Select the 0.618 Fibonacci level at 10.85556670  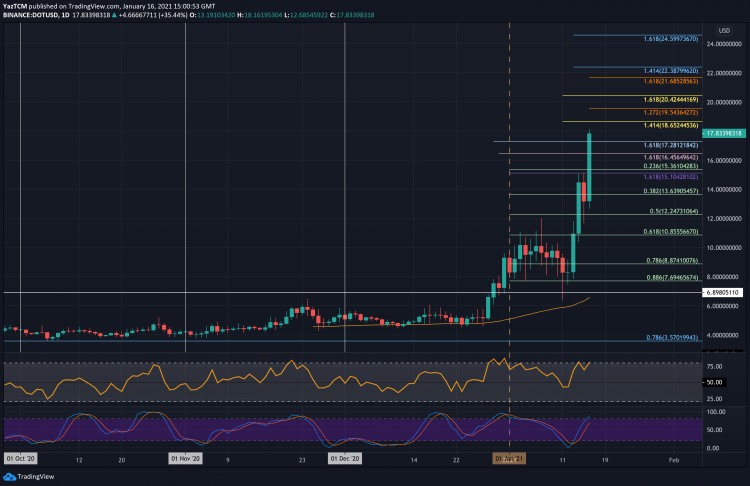click(668, 232)
